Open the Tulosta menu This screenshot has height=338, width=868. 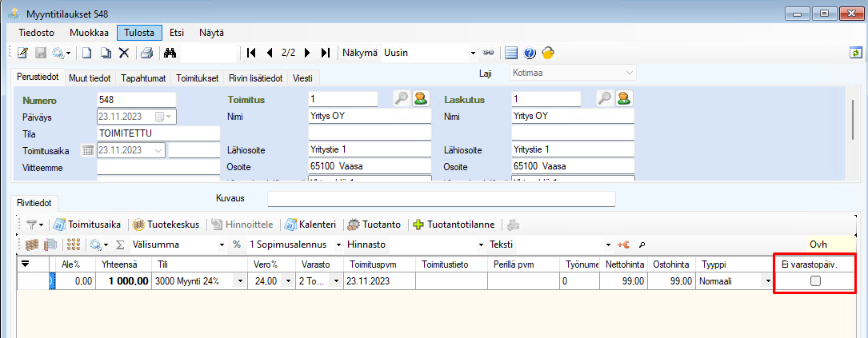point(140,33)
